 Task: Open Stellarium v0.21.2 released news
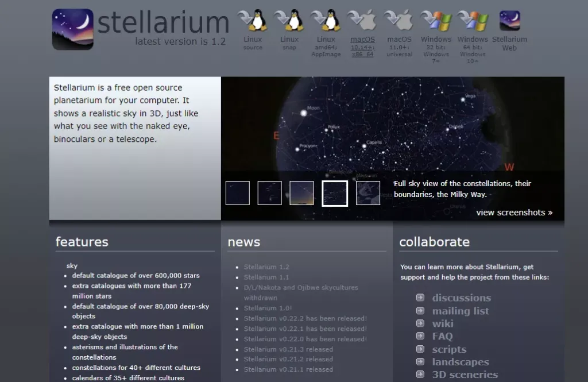(288, 359)
